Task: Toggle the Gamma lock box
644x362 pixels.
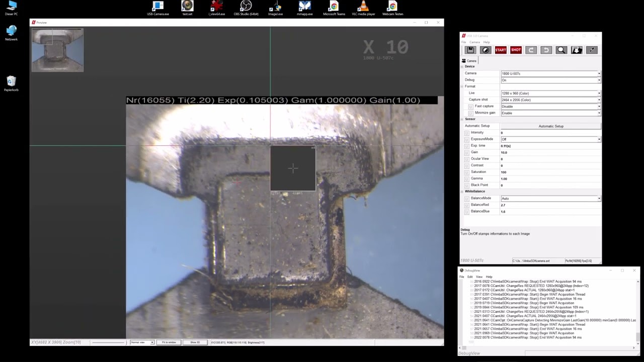Action: pos(467,178)
